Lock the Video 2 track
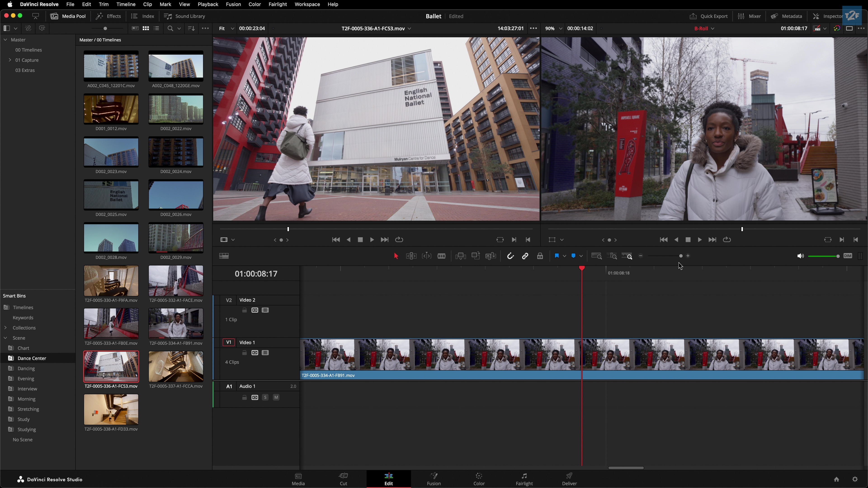Screen dimensions: 868x488 pyautogui.click(x=245, y=310)
